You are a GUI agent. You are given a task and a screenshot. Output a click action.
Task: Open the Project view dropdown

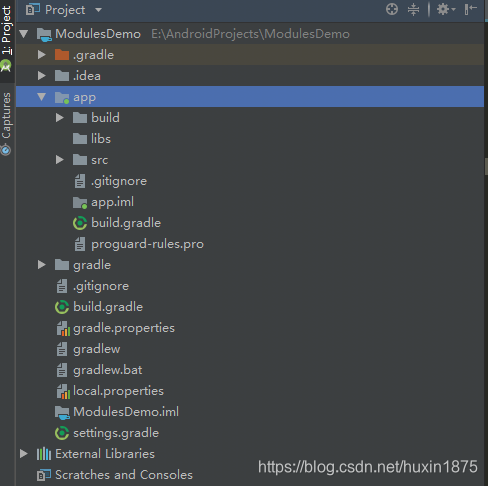pos(98,10)
